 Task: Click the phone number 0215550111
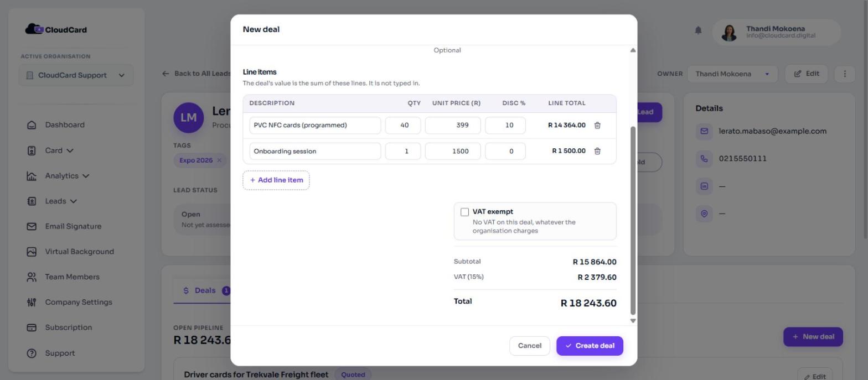coord(743,159)
